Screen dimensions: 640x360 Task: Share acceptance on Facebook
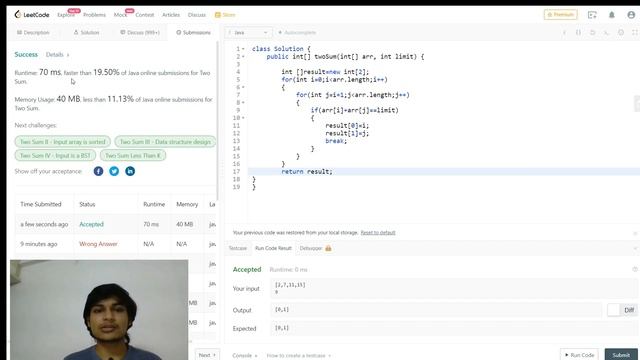98,171
